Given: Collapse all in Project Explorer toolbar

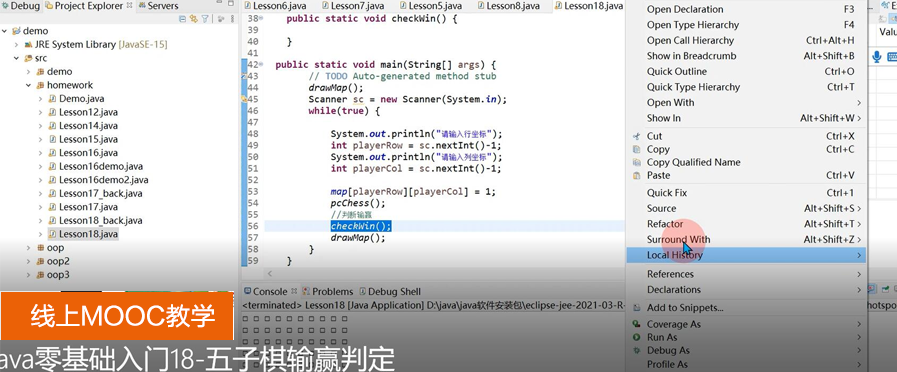Looking at the screenshot, I should tap(183, 19).
